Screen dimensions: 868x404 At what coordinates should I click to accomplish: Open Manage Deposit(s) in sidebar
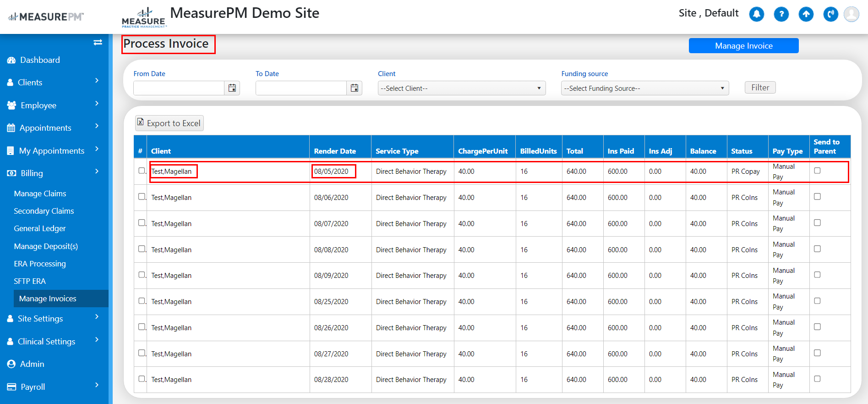point(46,246)
